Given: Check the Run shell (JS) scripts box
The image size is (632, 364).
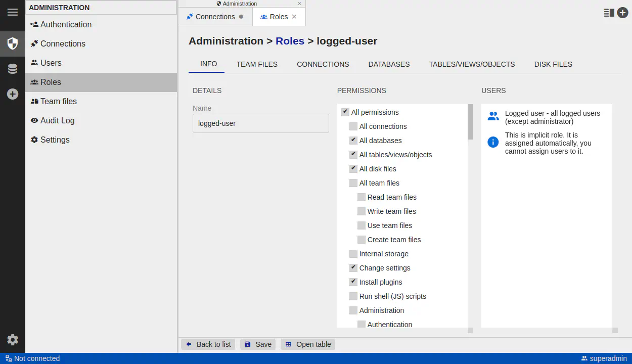Looking at the screenshot, I should pos(353,296).
